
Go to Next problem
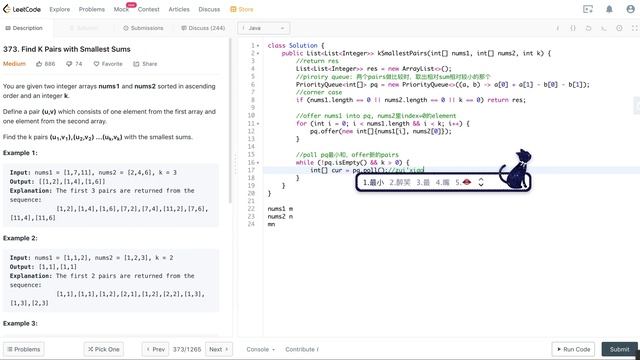point(218,349)
